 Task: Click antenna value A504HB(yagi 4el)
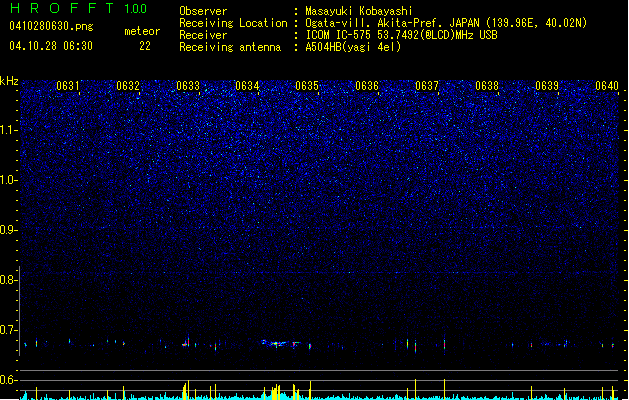pos(353,47)
